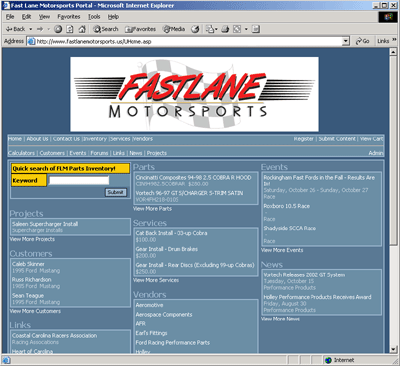The image size is (400, 366).
Task: Click the Submit button in quick search
Action: tap(116, 192)
